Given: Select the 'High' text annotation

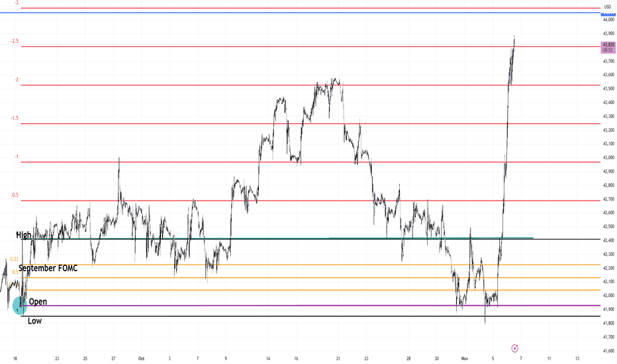Looking at the screenshot, I should point(24,235).
